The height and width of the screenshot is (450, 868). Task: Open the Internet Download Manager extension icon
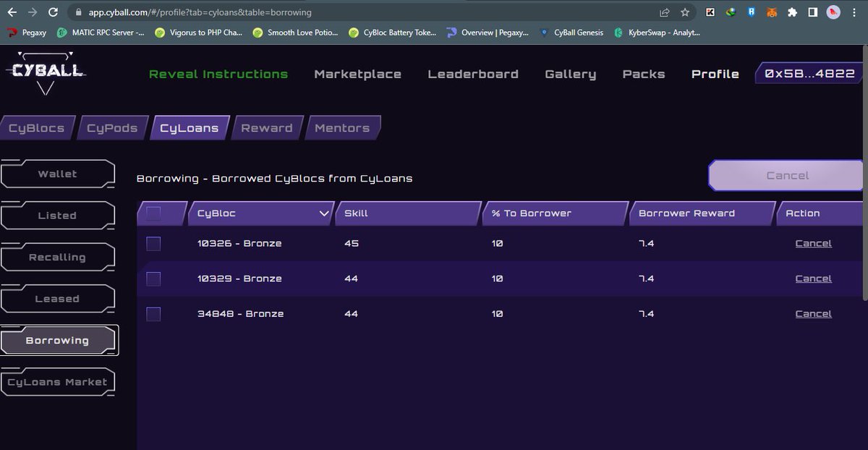click(x=731, y=12)
